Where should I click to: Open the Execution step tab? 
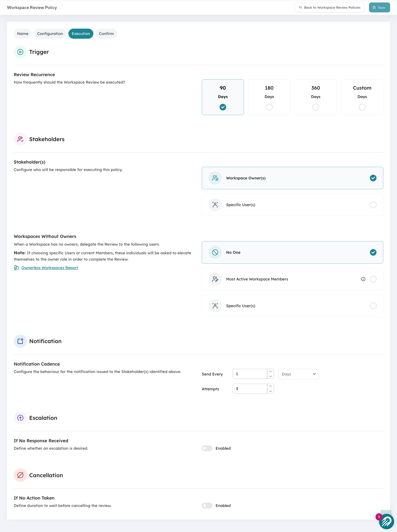click(x=81, y=34)
